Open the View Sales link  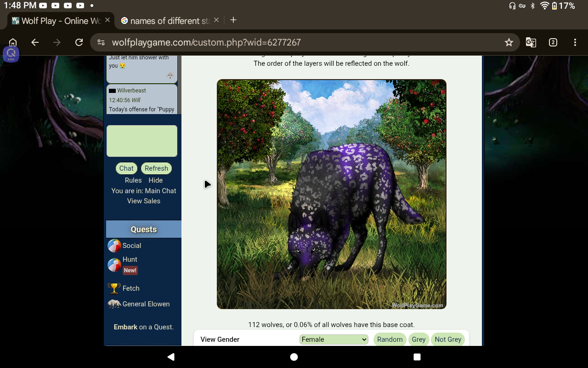(x=144, y=201)
